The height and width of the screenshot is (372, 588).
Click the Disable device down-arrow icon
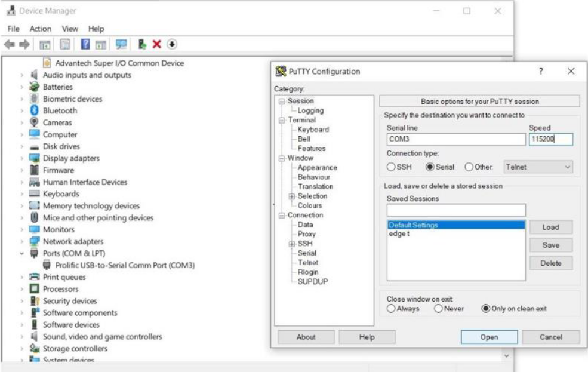click(x=172, y=44)
